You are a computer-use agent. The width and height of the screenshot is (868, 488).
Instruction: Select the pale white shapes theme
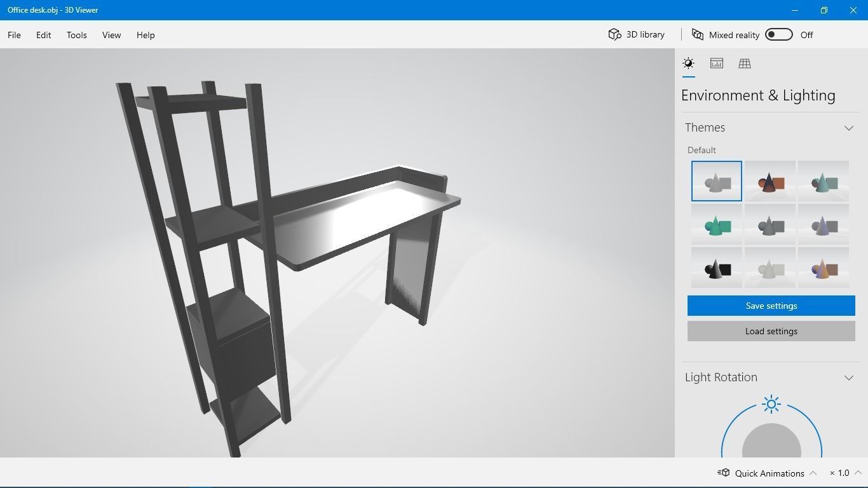(770, 268)
